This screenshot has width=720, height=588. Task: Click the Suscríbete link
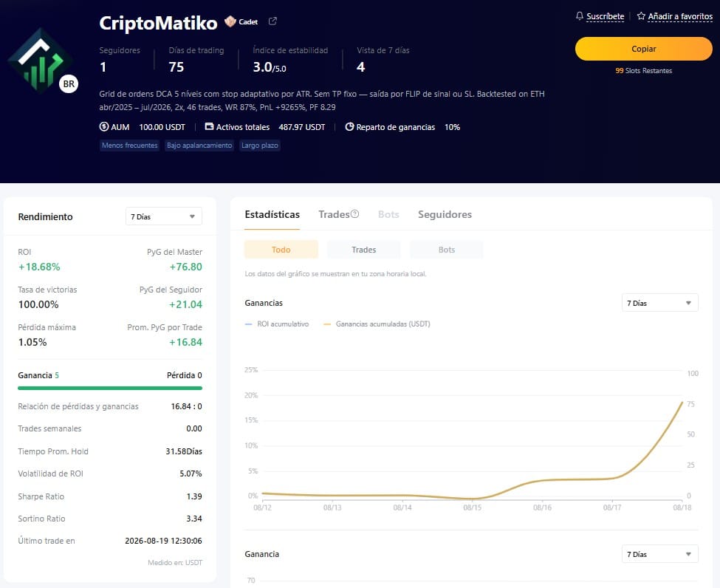point(606,16)
